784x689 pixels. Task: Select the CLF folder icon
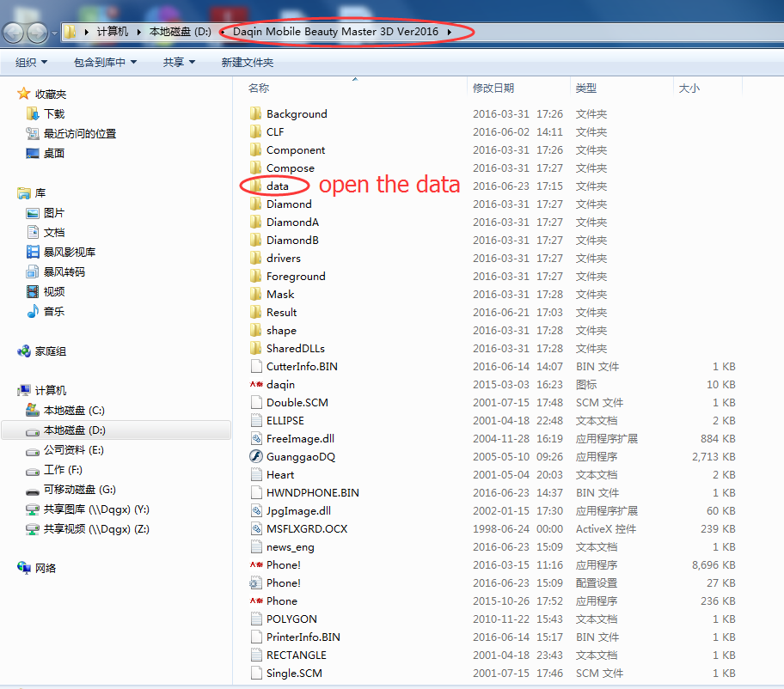tap(255, 131)
